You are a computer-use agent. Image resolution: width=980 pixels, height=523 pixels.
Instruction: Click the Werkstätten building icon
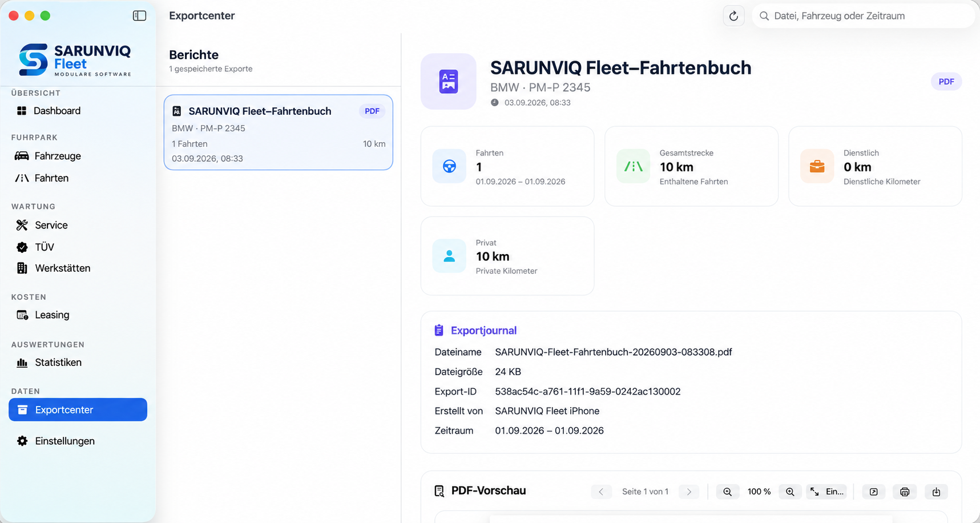click(x=22, y=268)
